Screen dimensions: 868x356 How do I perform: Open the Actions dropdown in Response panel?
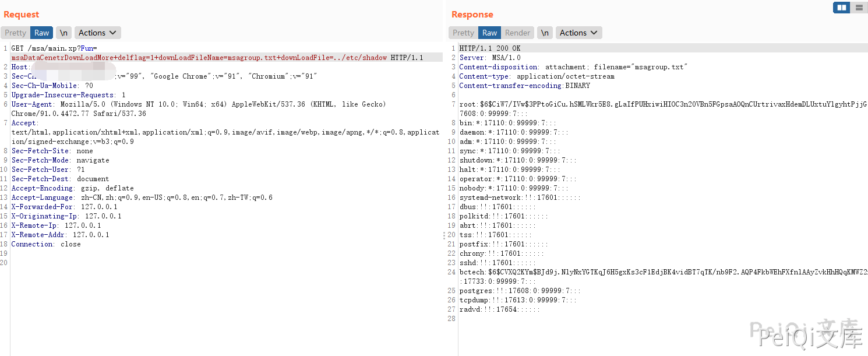click(579, 33)
